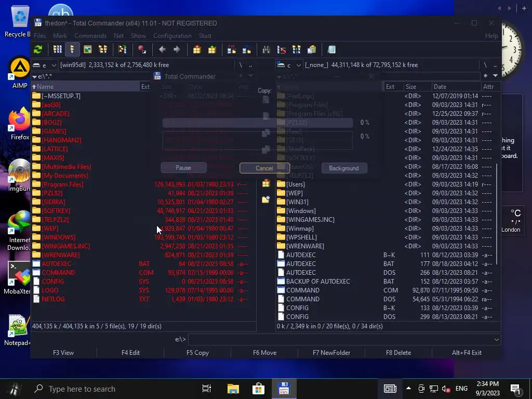The width and height of the screenshot is (532, 399).
Task: Cancel the copy operation
Action: click(264, 168)
